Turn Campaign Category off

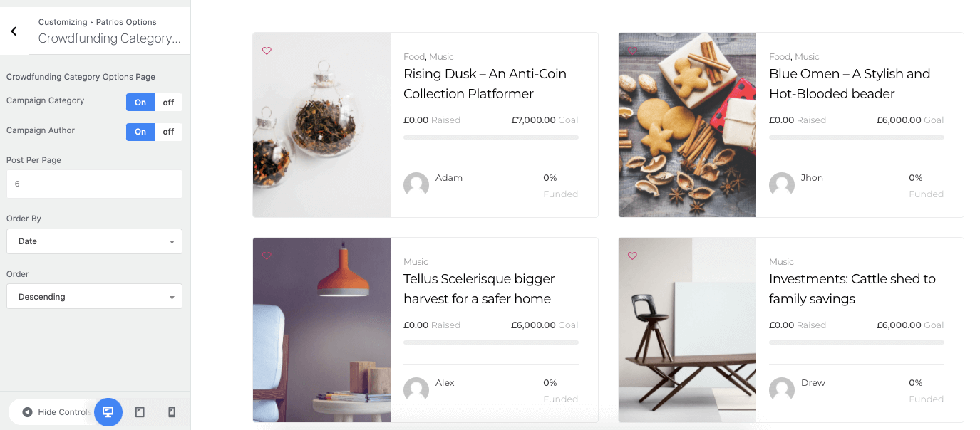[168, 102]
